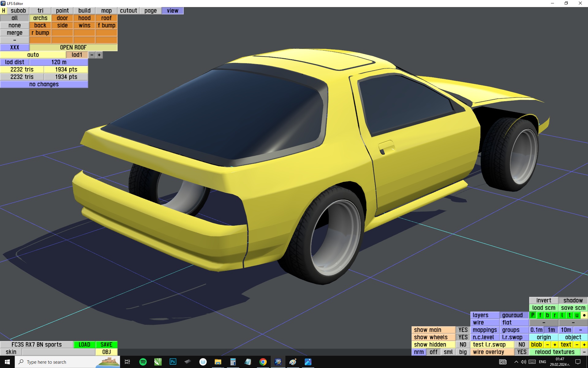The width and height of the screenshot is (588, 368).
Task: Increase the lod level with plus button
Action: 99,55
